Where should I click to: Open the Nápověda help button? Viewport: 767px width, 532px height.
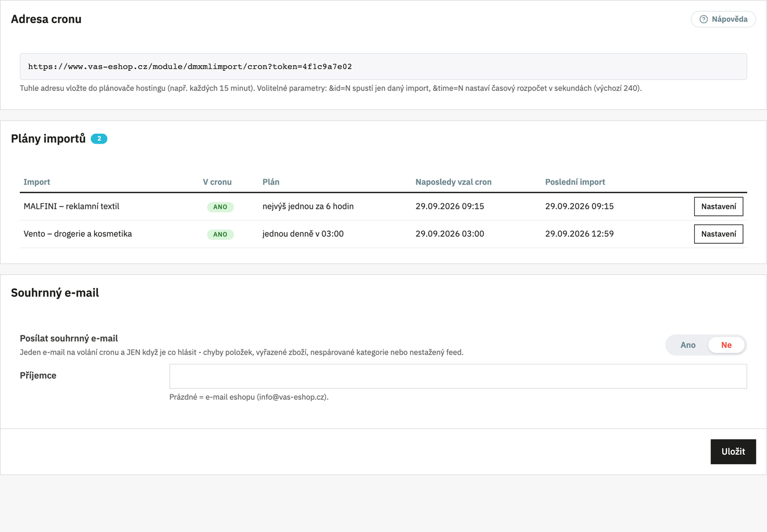point(723,19)
